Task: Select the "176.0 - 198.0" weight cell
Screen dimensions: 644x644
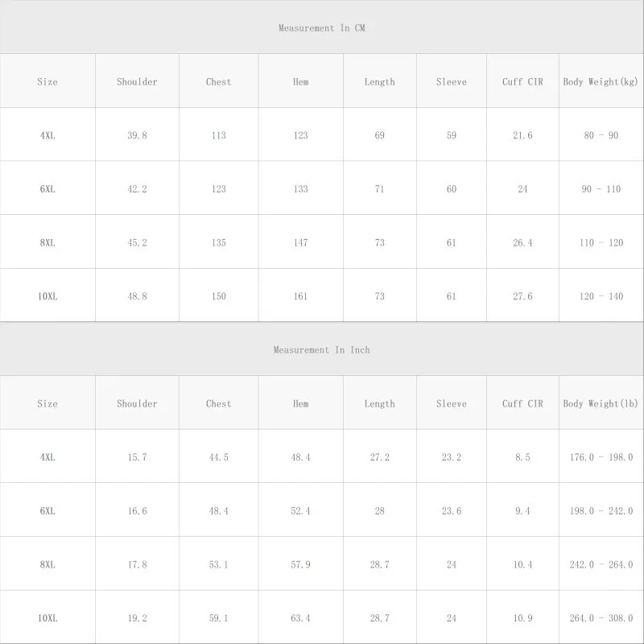Action: [601, 457]
